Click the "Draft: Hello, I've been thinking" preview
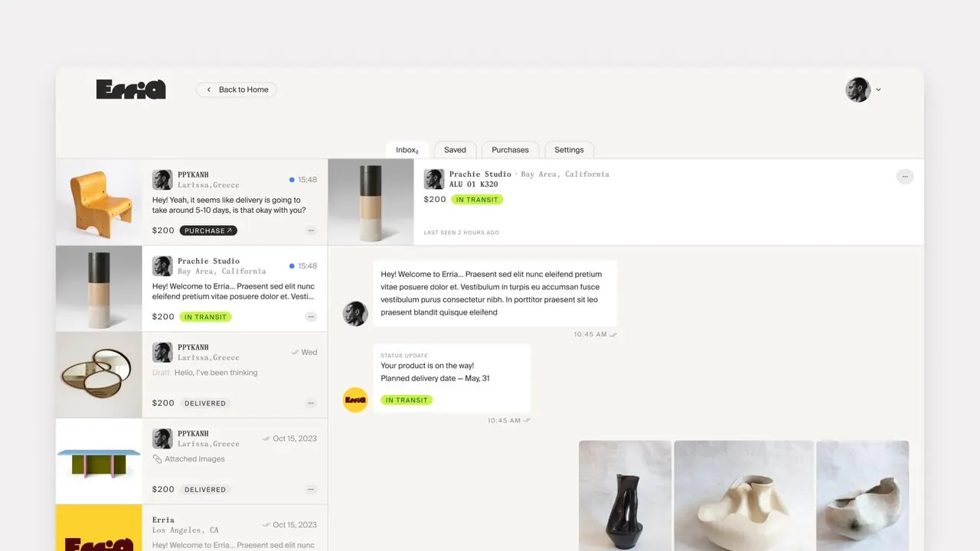 [x=205, y=373]
